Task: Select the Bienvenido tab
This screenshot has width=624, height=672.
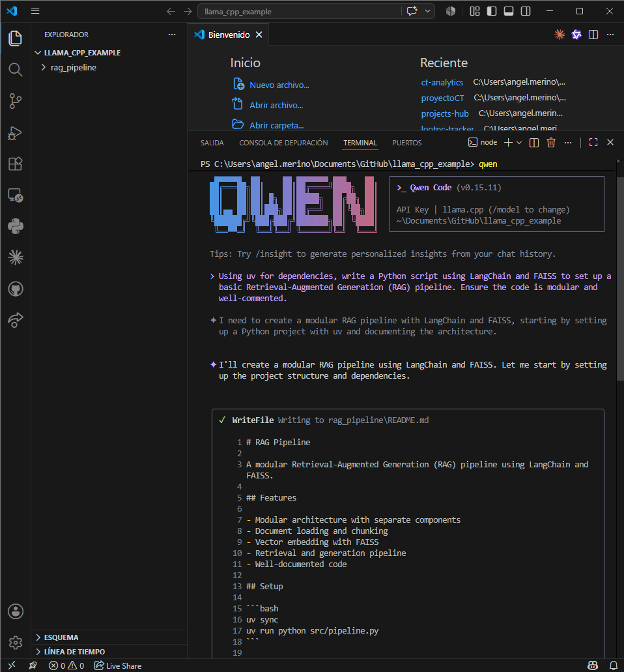Action: [228, 35]
